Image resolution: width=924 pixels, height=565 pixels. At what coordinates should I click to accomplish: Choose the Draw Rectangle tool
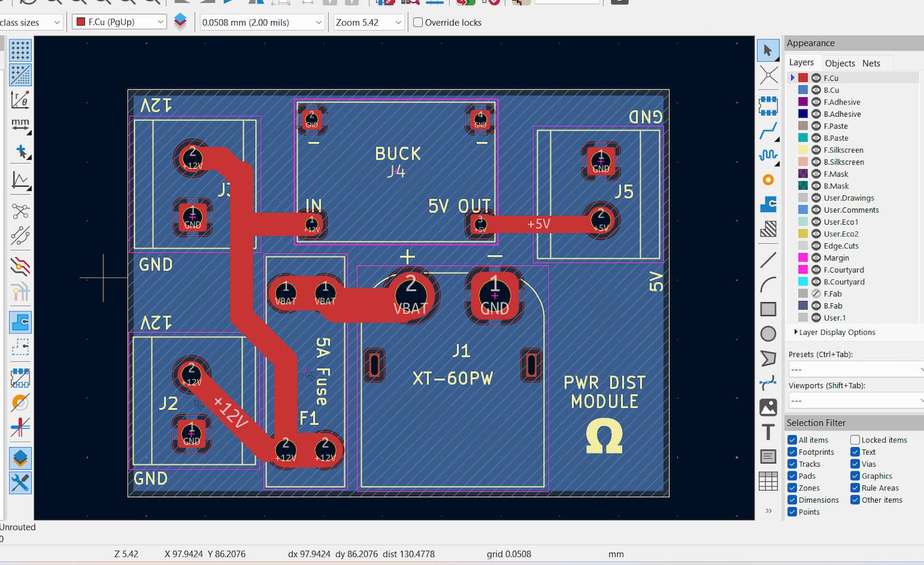point(768,309)
